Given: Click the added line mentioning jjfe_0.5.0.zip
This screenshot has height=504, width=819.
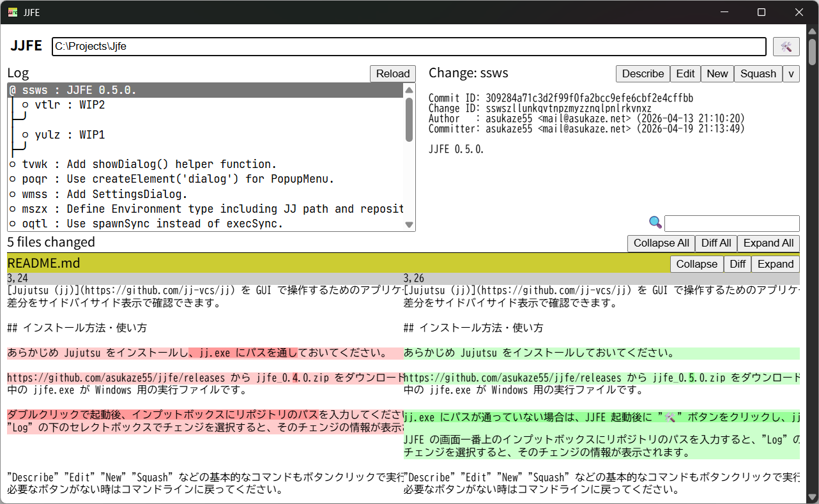Looking at the screenshot, I should pos(602,378).
